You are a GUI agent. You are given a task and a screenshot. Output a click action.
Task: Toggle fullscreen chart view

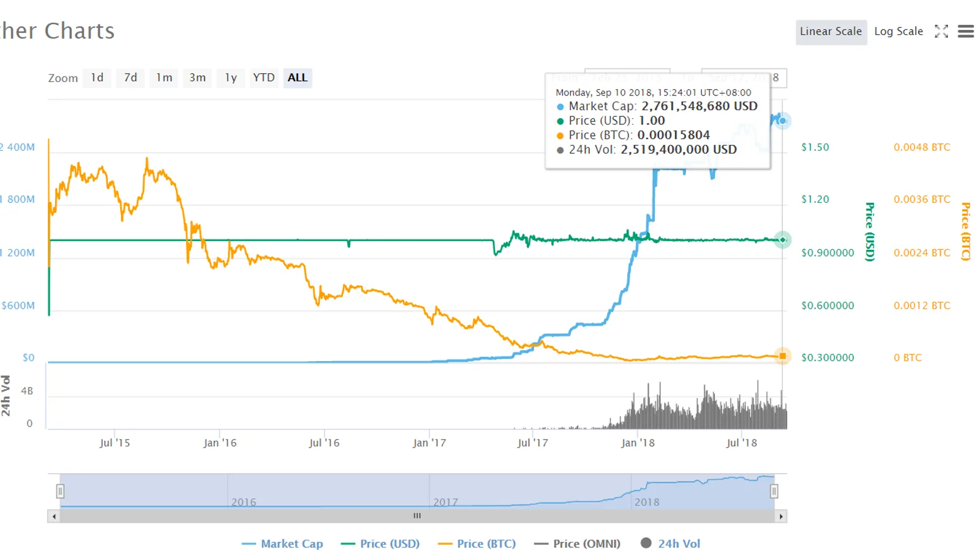(941, 31)
